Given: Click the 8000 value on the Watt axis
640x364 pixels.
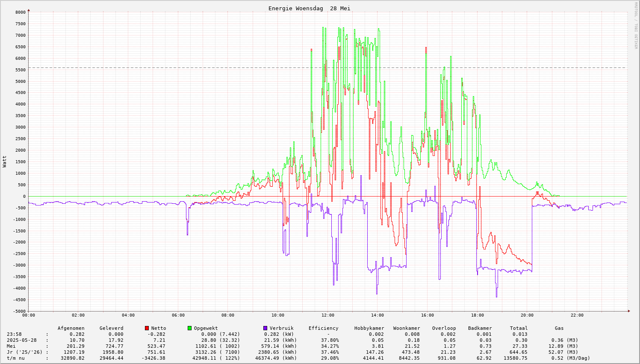Looking at the screenshot, I should click(21, 12).
